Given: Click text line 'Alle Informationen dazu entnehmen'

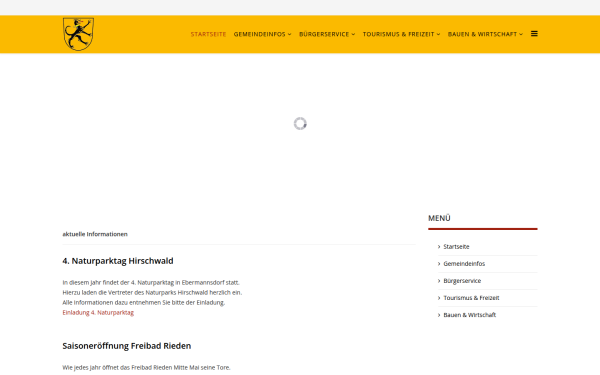Looking at the screenshot, I should tap(144, 303).
